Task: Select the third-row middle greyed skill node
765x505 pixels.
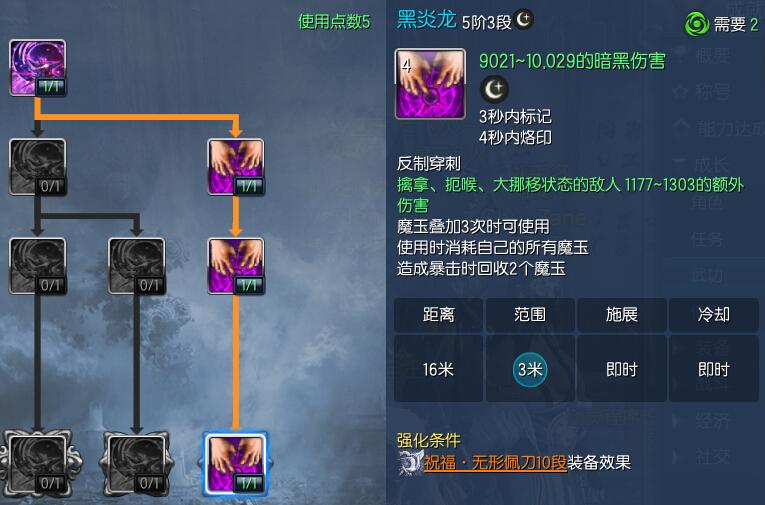Action: [x=137, y=266]
